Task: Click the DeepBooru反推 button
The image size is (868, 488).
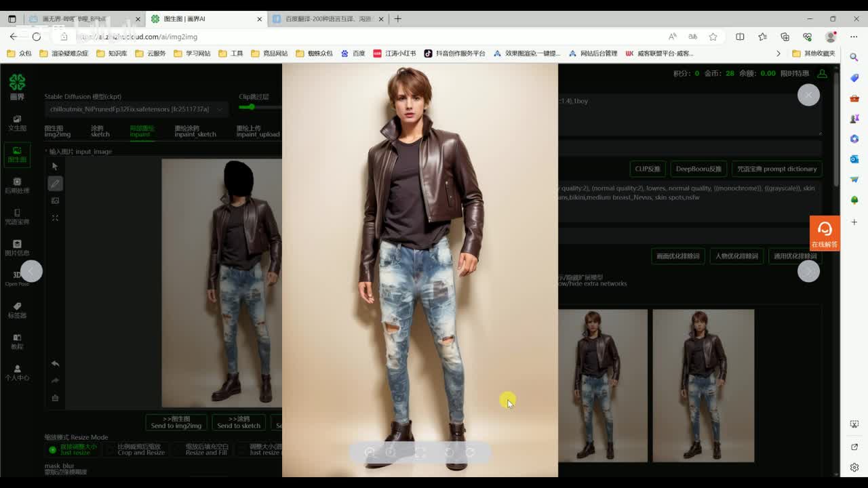Action: point(698,169)
